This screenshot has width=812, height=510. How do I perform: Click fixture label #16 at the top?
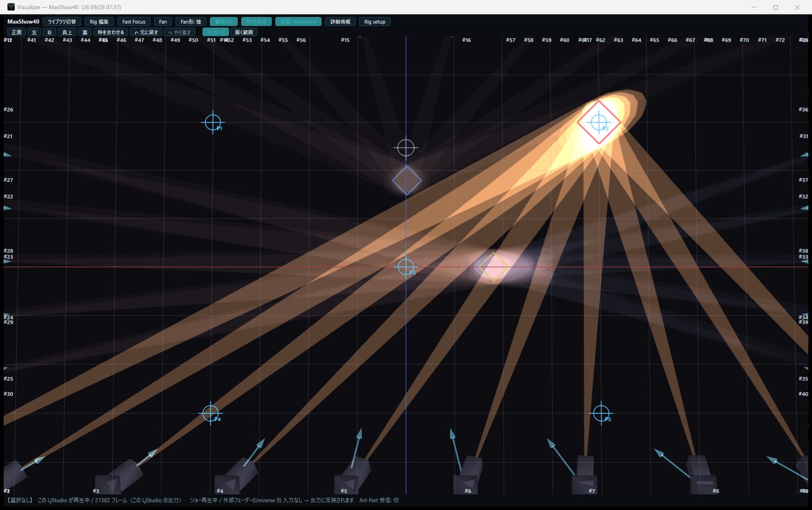point(466,40)
